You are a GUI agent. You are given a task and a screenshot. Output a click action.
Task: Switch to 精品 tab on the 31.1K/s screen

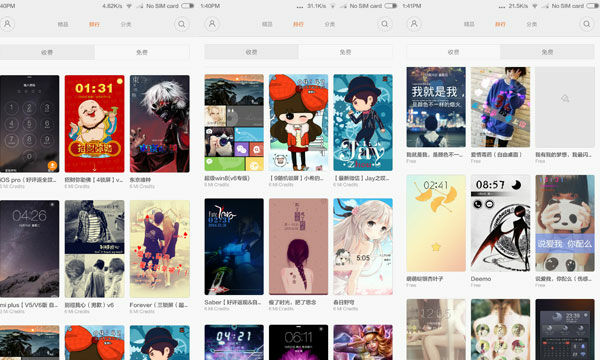(267, 24)
